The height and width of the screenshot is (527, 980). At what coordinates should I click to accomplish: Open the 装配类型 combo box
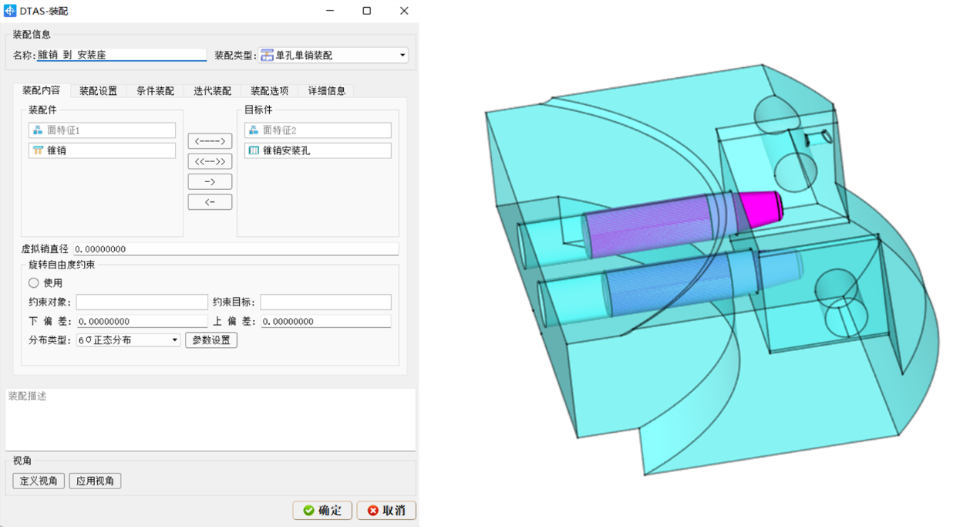point(402,55)
